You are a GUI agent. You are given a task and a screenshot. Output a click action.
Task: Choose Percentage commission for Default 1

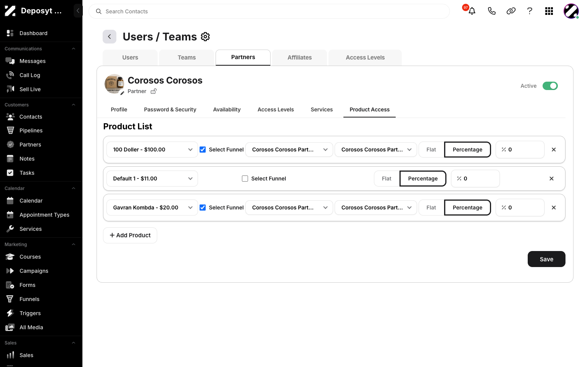(x=423, y=179)
